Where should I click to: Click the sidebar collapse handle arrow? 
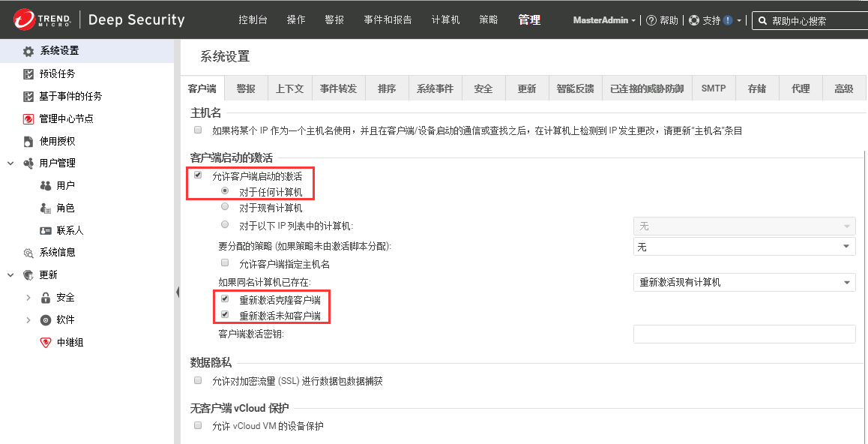[x=178, y=292]
